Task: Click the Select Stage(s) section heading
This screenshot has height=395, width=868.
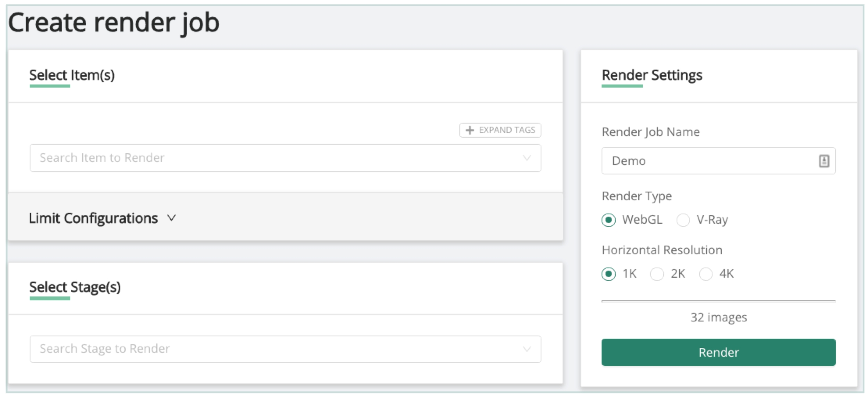Action: pyautogui.click(x=75, y=287)
